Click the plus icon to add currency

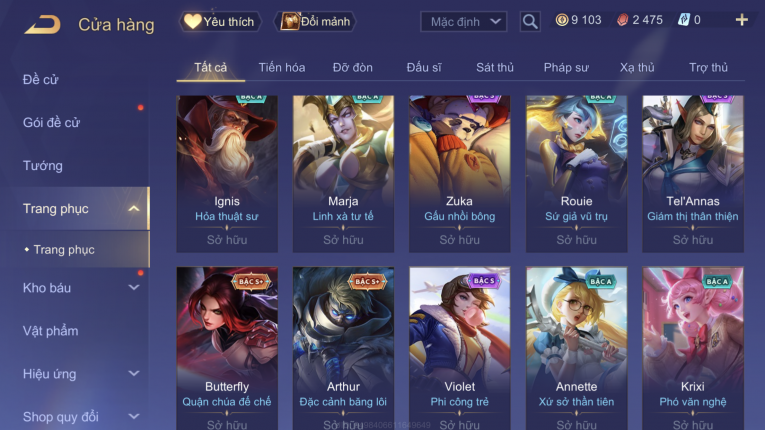coord(742,20)
